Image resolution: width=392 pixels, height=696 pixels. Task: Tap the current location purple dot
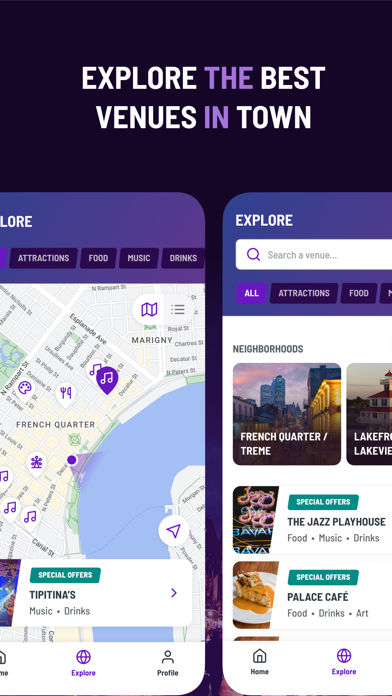coord(72,460)
